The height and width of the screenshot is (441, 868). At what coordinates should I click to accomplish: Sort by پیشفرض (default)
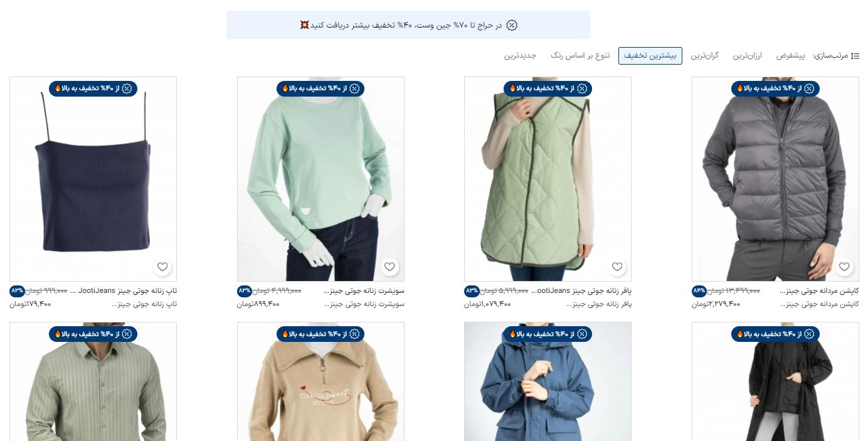click(x=790, y=56)
